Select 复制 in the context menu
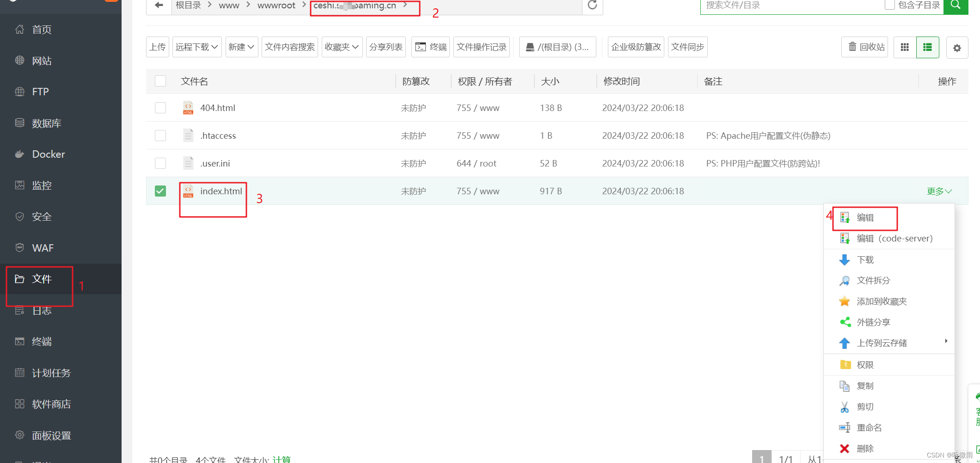The width and height of the screenshot is (980, 463). 889,386
